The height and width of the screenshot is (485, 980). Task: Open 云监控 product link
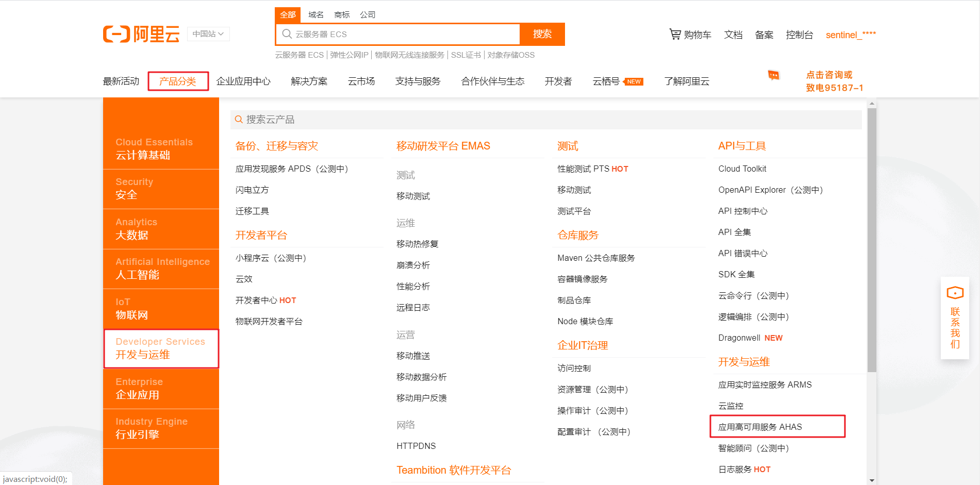tap(731, 406)
